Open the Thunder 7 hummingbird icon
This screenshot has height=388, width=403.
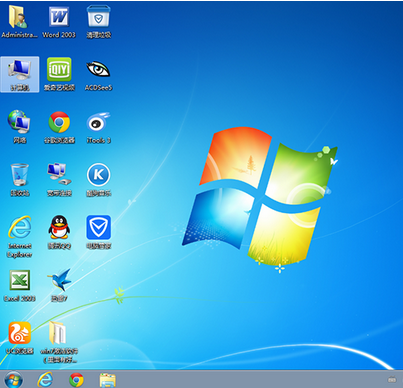[x=59, y=286]
